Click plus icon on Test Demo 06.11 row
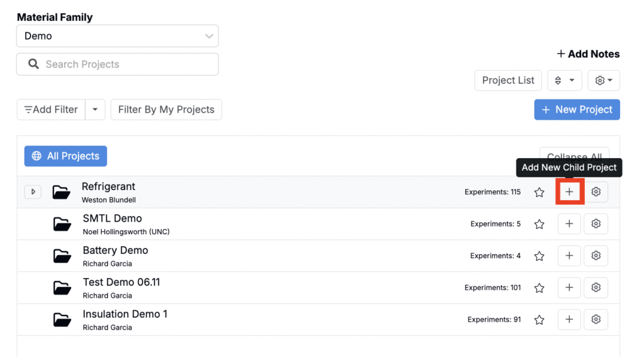Image resolution: width=644 pixels, height=357 pixels. (x=569, y=288)
